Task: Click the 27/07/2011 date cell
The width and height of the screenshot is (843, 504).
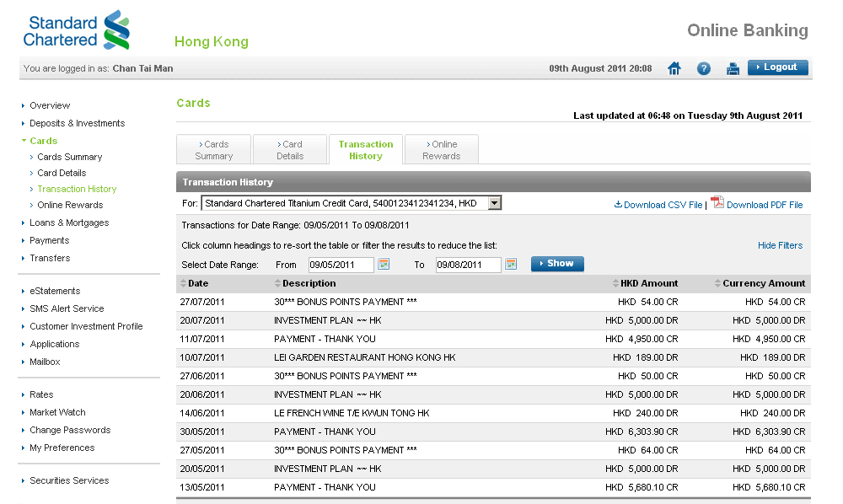Action: 202,302
